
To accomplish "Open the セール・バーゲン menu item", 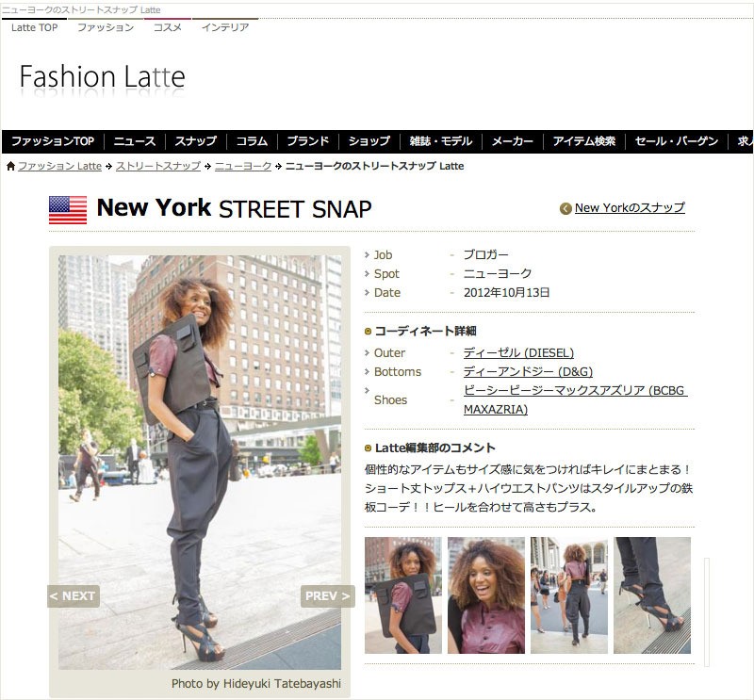I will click(x=677, y=141).
